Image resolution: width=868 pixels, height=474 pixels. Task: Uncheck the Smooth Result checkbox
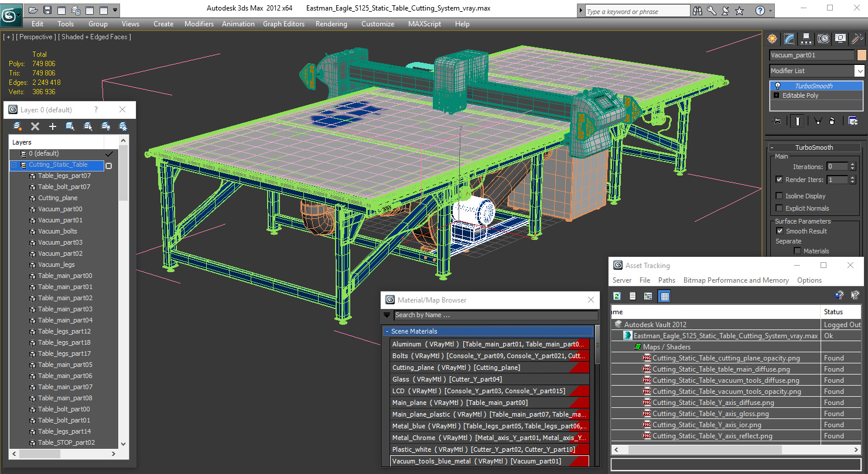[x=779, y=231]
